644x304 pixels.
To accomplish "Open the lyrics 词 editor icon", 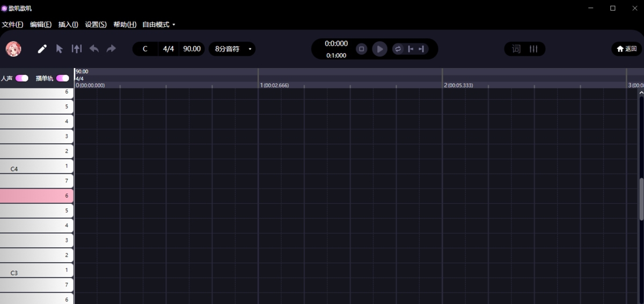I will [x=516, y=49].
